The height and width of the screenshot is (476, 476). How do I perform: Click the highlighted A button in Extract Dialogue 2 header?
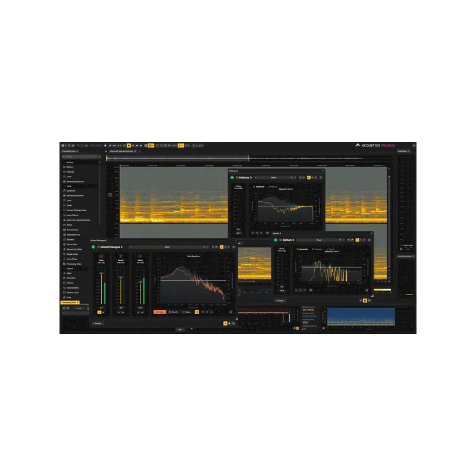coord(221,247)
